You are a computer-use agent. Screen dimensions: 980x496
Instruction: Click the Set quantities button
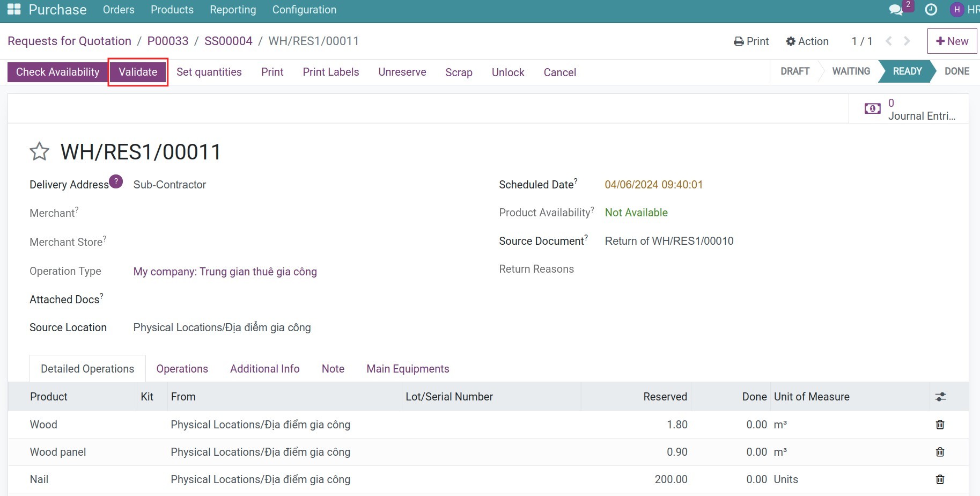point(209,72)
